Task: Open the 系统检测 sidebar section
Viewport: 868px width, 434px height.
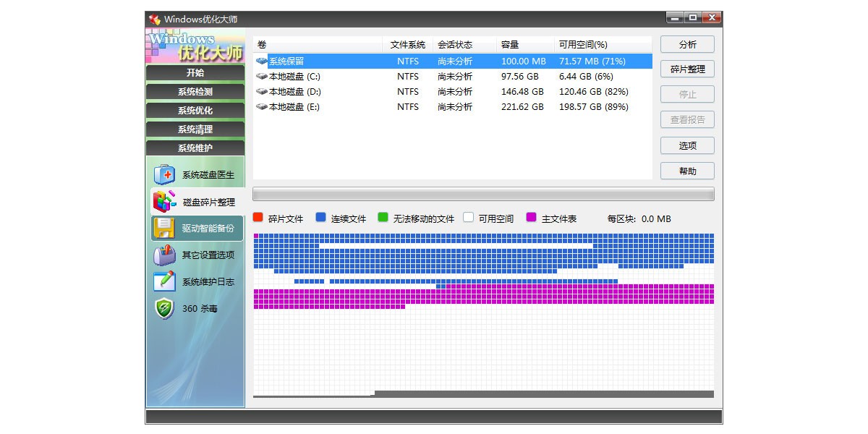Action: pyautogui.click(x=195, y=92)
